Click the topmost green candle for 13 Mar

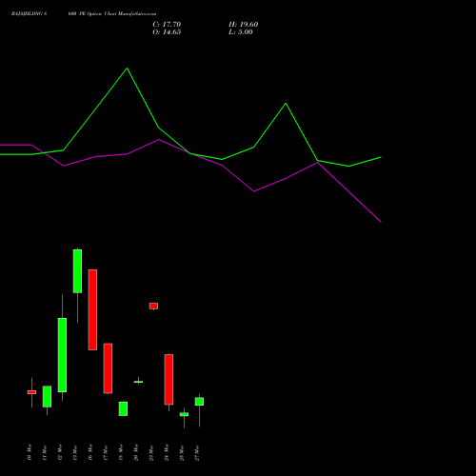77,271
